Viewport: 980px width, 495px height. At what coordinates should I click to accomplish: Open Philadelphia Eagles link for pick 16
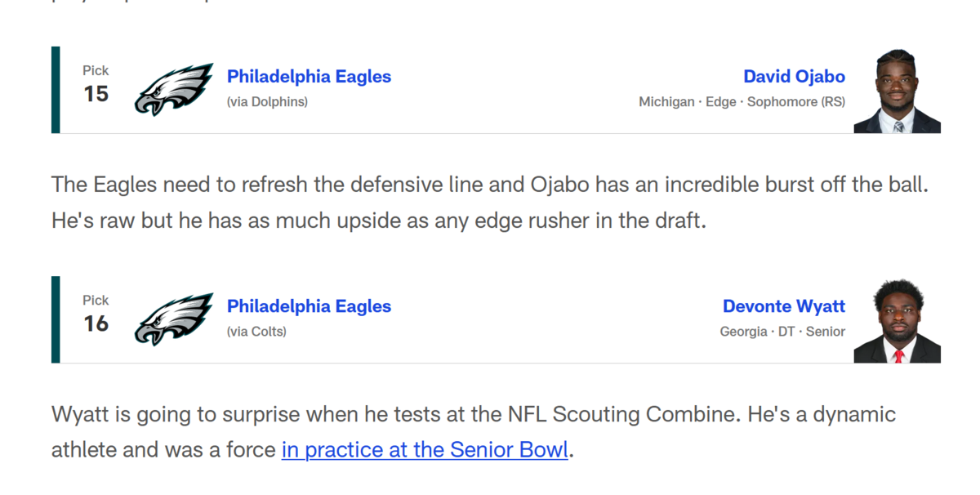(309, 306)
